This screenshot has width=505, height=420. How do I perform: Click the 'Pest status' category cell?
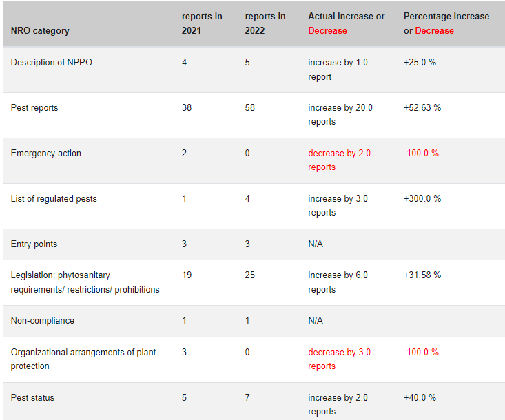click(x=32, y=398)
